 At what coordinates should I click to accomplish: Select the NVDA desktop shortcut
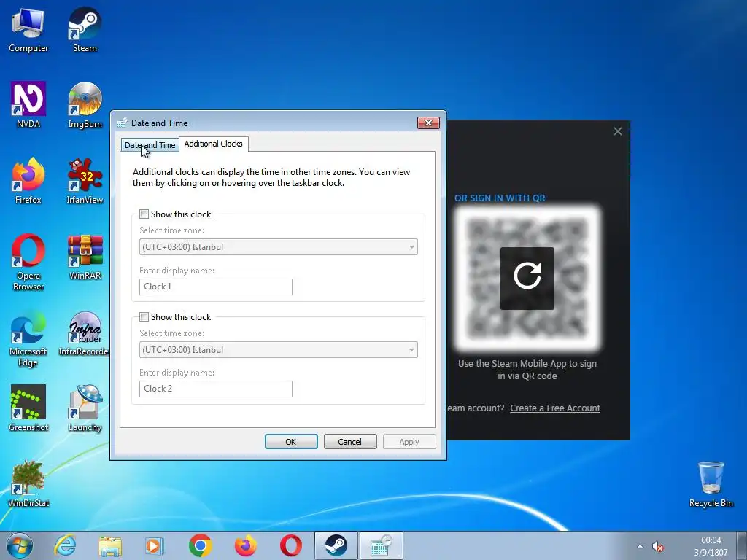click(x=28, y=106)
